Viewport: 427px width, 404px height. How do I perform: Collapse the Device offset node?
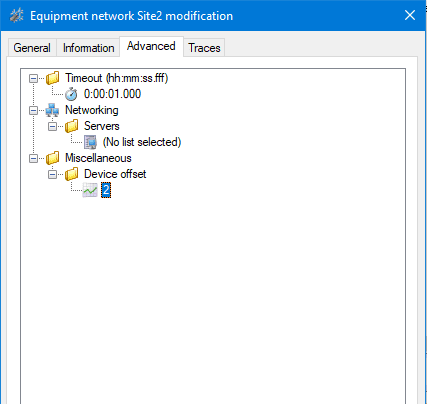click(x=52, y=174)
